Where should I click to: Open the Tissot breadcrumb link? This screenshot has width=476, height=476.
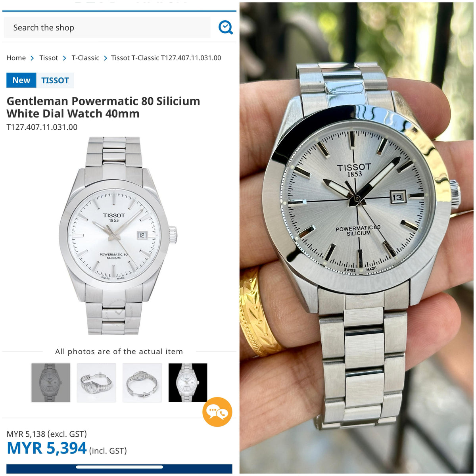pos(48,58)
